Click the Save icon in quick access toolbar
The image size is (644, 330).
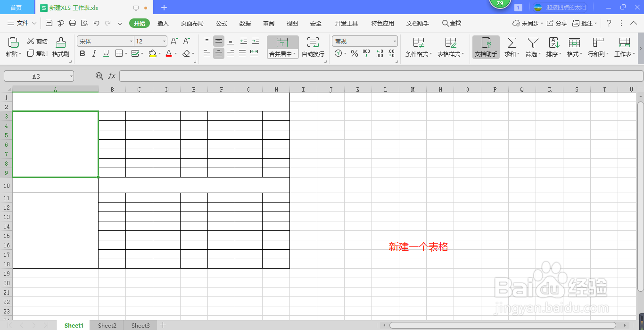click(x=49, y=23)
